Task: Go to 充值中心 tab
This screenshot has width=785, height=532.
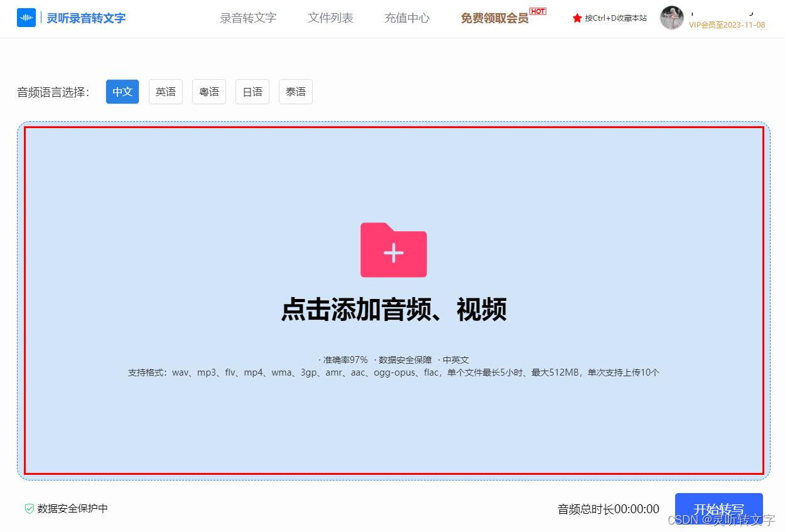Action: pos(407,18)
